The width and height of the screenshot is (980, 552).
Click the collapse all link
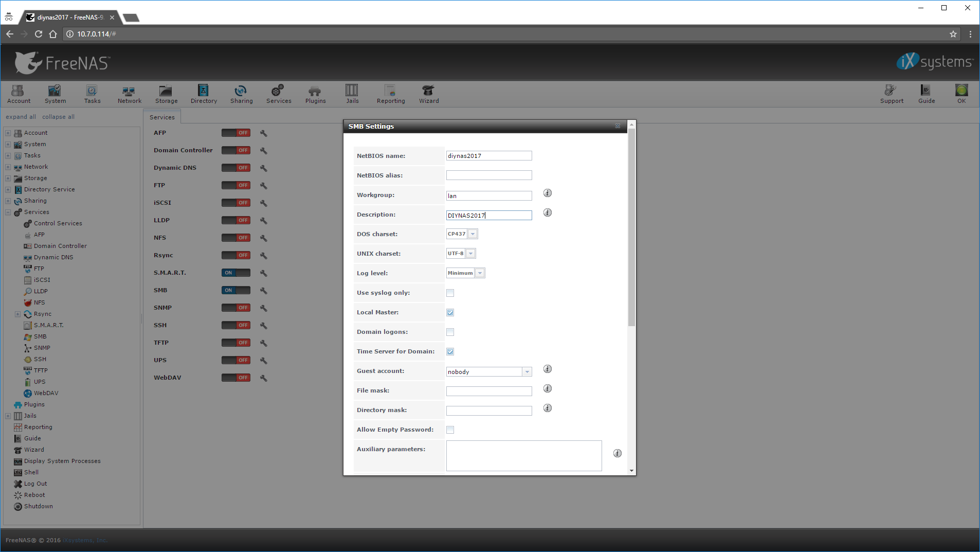tap(58, 117)
